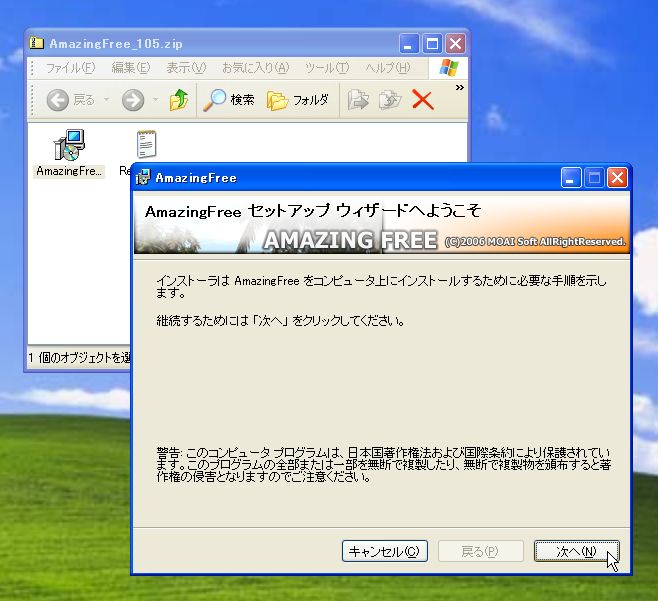Viewport: 658px width, 601px height.
Task: Click the Forward arrow icon in Explorer toolbar
Action: [x=133, y=100]
